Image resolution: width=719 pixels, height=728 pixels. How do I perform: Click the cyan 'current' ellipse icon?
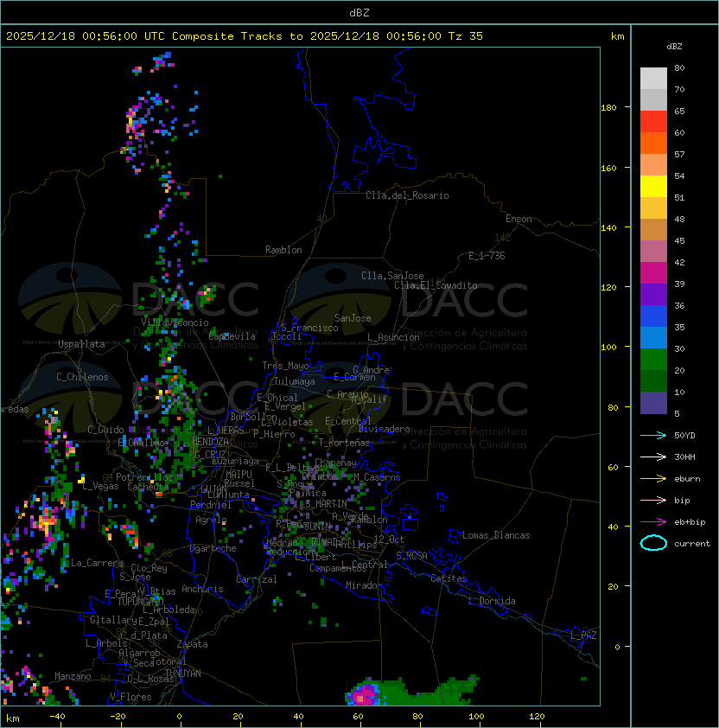653,543
